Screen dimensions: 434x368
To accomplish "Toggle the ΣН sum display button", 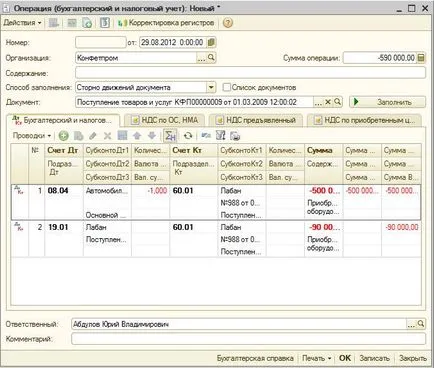I will click(x=170, y=136).
